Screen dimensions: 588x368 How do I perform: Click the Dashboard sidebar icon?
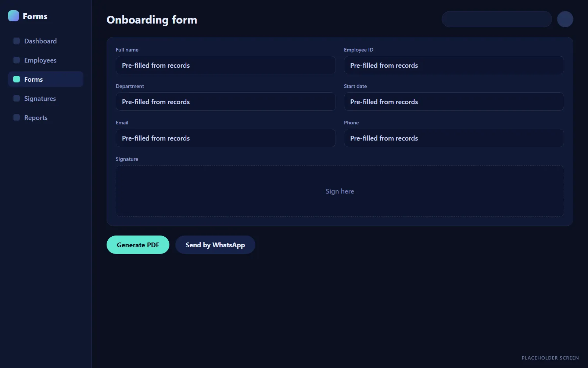pos(17,41)
